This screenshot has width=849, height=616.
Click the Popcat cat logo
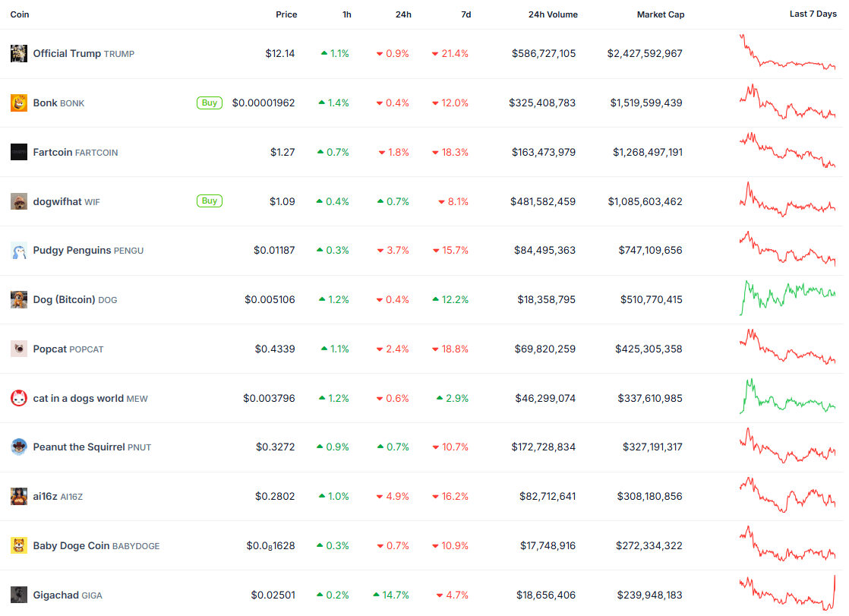(18, 349)
